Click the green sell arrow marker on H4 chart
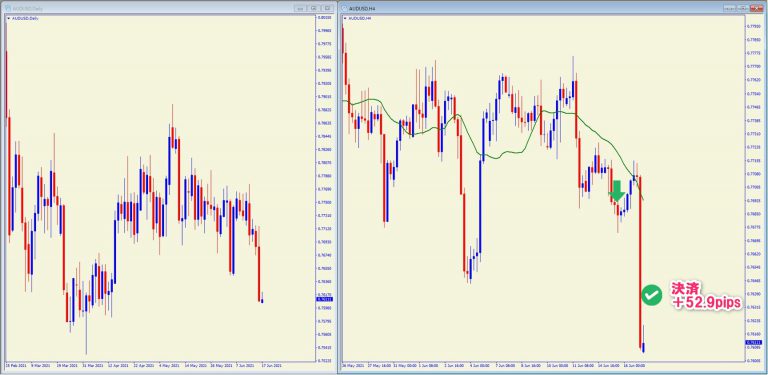Image resolution: width=768 pixels, height=375 pixels. (x=617, y=191)
